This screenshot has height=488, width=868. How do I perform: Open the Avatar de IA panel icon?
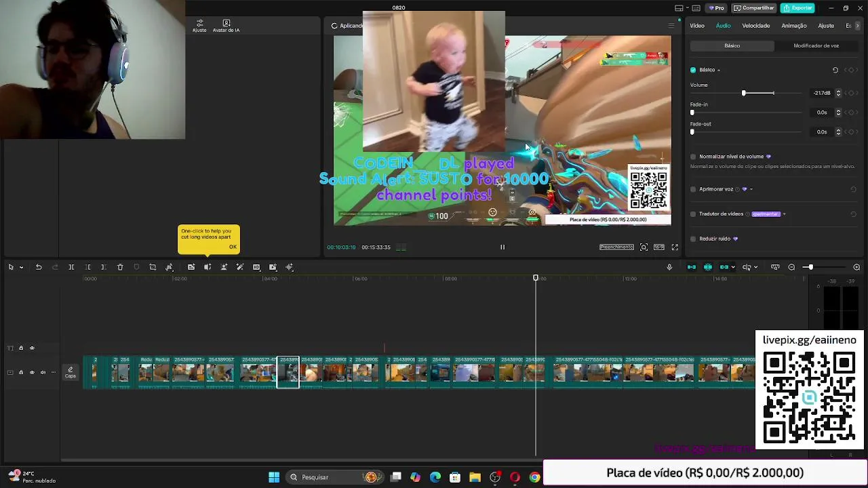pyautogui.click(x=226, y=26)
